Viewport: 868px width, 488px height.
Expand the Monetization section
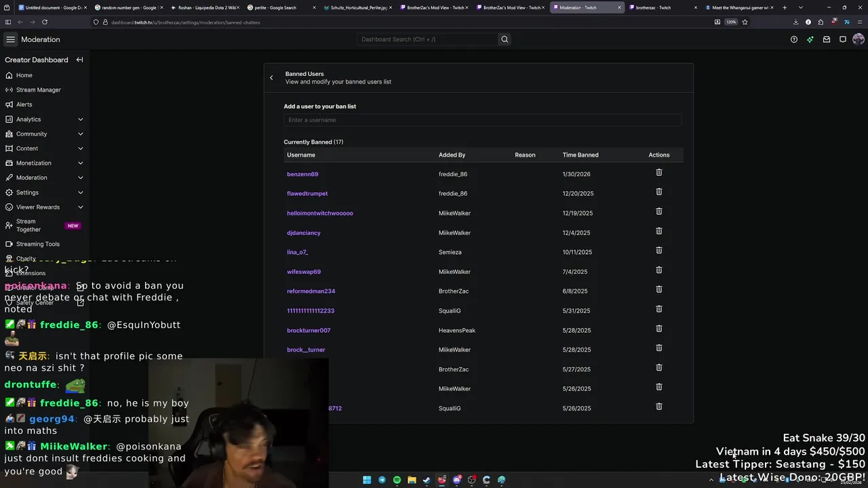[45, 163]
